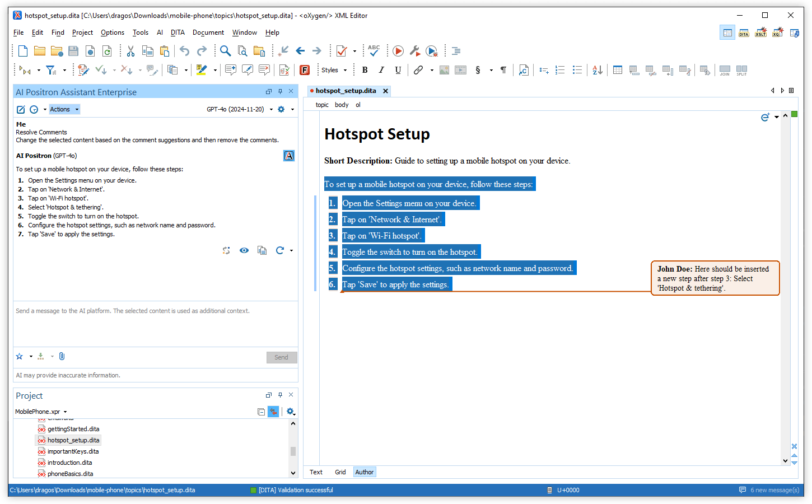Click the Join table cells icon
This screenshot has height=504, width=812.
click(725, 70)
